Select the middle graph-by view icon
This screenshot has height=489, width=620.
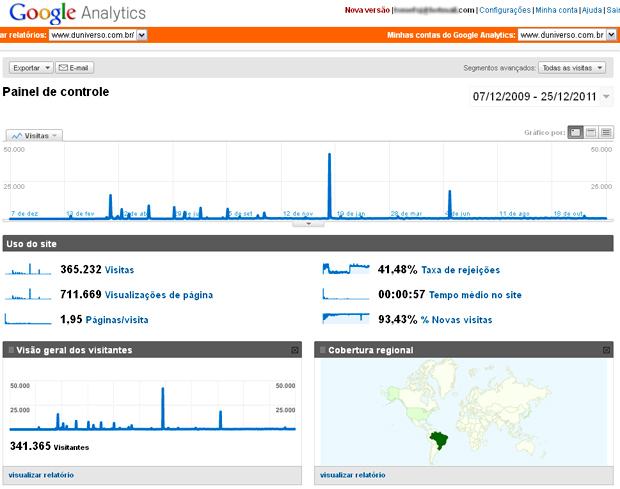pyautogui.click(x=591, y=133)
